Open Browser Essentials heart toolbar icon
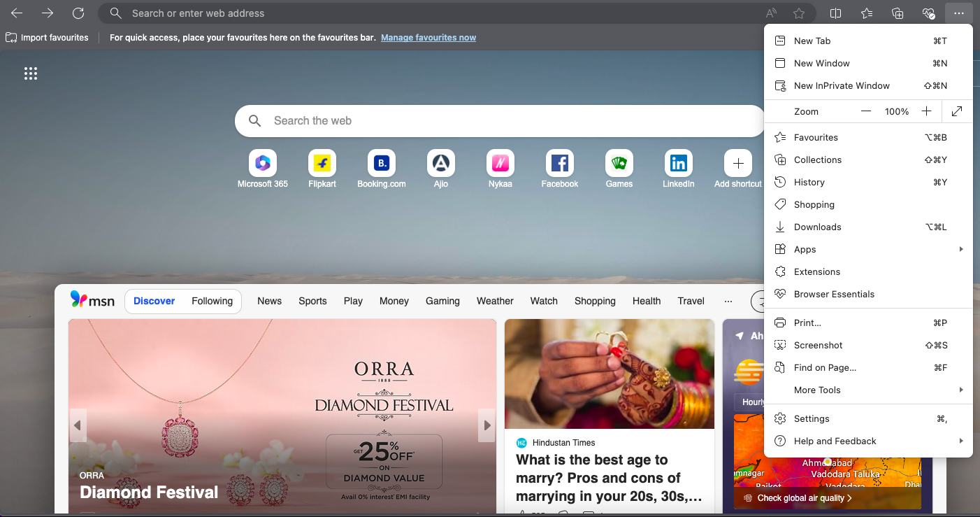Screen dimensions: 980x517 point(928,13)
